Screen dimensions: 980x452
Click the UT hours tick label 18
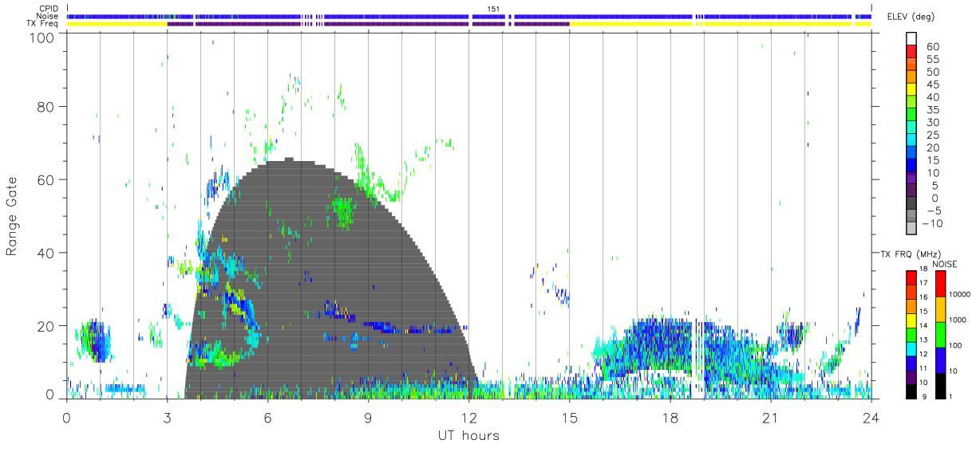(670, 418)
